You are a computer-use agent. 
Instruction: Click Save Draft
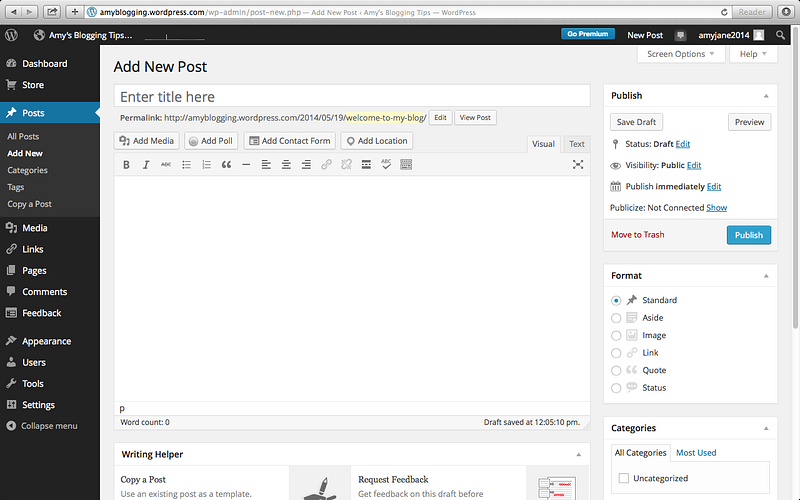(x=636, y=122)
